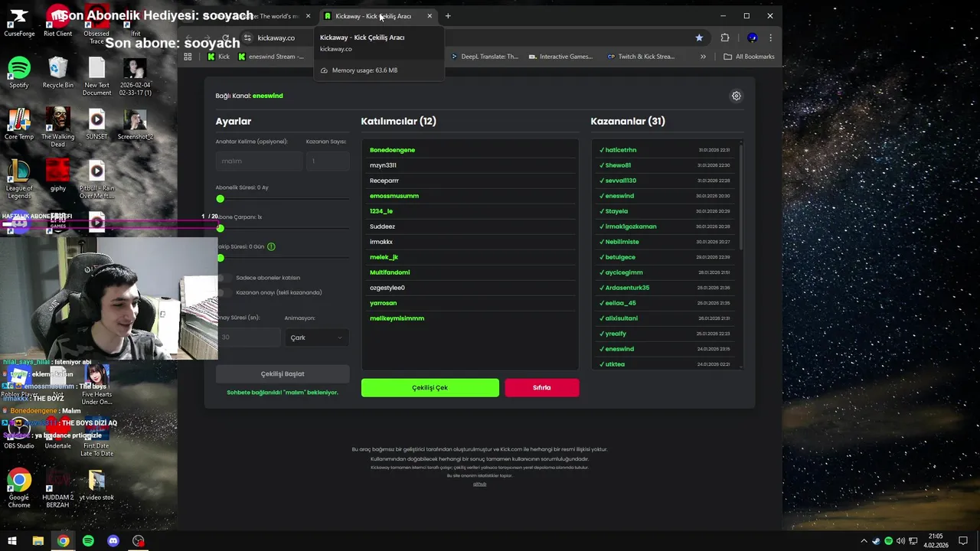
Task: Click the eneswind connected channel link
Action: [x=268, y=96]
